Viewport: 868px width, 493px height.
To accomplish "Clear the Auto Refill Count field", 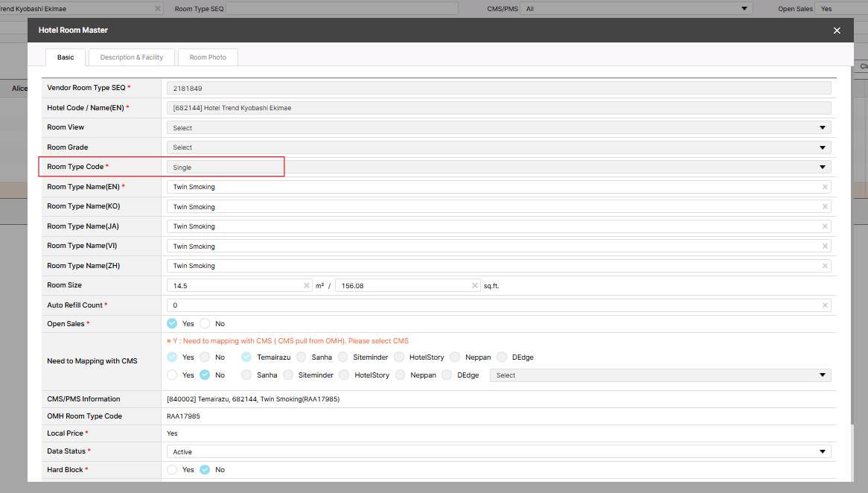I will click(x=825, y=305).
